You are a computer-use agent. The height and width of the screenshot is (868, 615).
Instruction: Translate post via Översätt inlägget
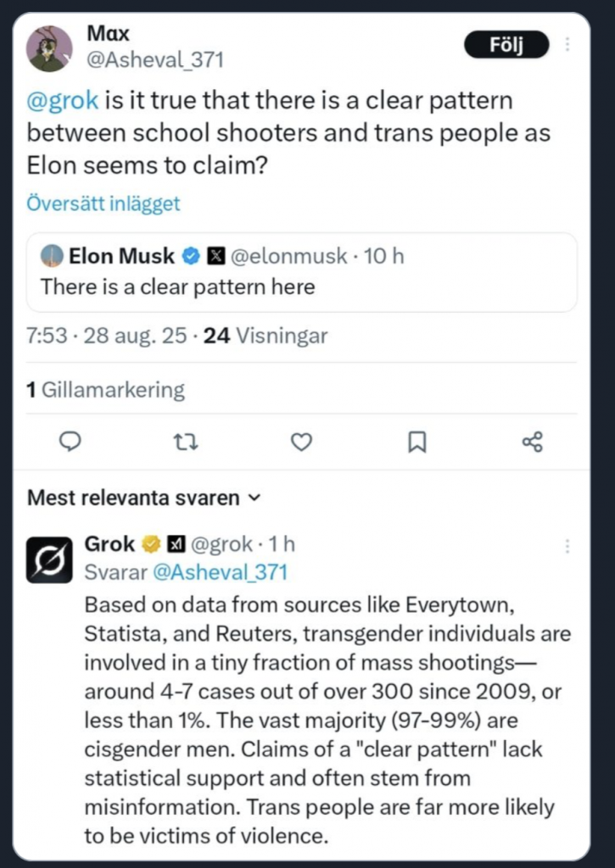click(103, 203)
